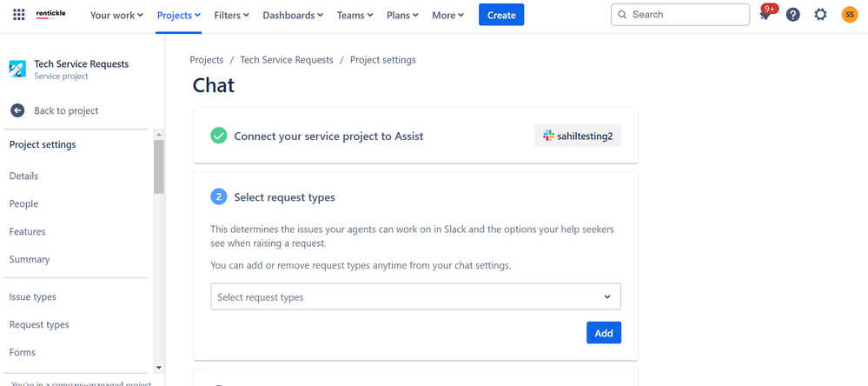Open the notifications bell icon
Screen dimensions: 868x386
(765, 15)
